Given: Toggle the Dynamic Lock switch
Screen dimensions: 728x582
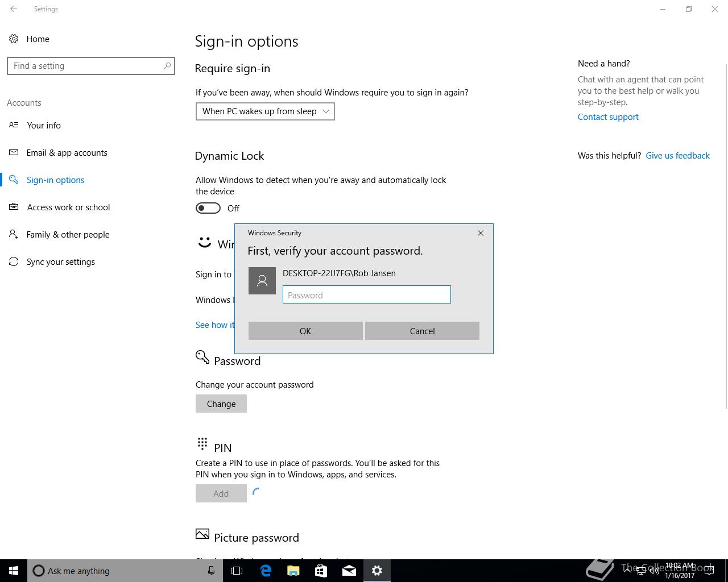Looking at the screenshot, I should (208, 208).
